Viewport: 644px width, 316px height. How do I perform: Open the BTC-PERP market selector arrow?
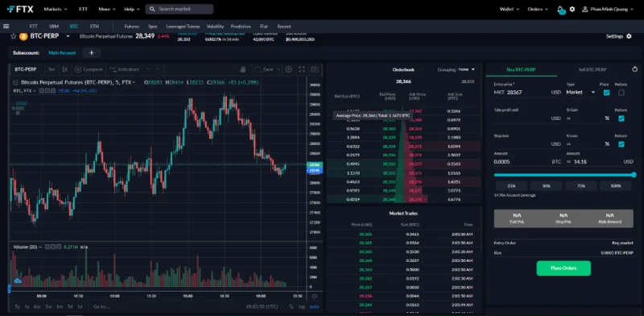[x=68, y=36]
